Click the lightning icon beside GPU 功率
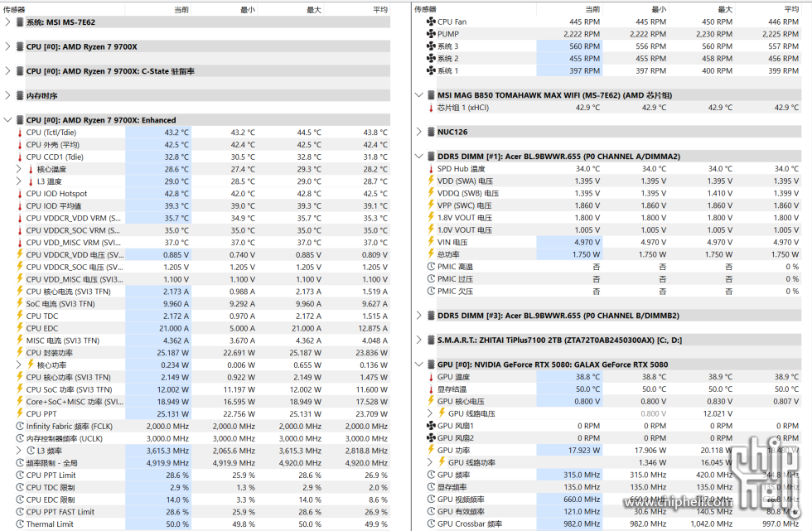 pyautogui.click(x=431, y=451)
